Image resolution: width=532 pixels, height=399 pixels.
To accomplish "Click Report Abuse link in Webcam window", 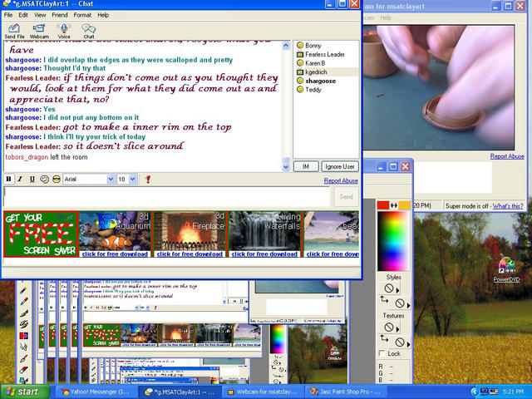I will coord(507,156).
